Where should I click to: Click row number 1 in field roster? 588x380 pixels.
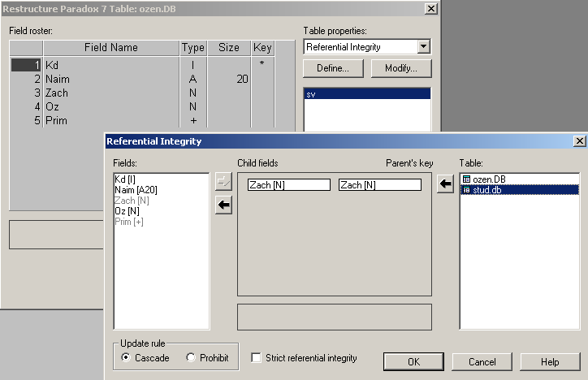coord(26,65)
